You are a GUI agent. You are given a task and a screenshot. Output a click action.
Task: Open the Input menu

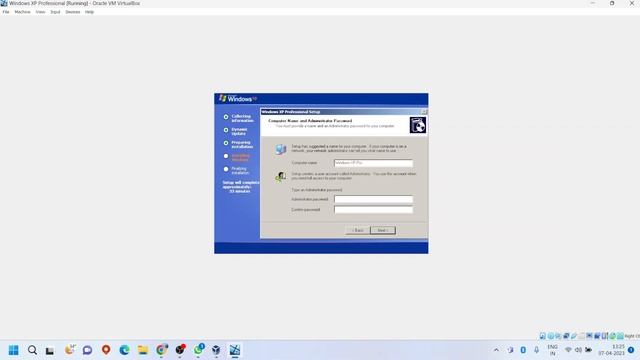pyautogui.click(x=55, y=12)
